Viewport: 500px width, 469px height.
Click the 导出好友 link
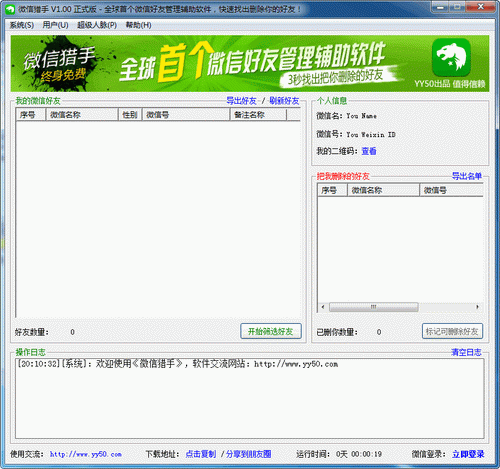[x=241, y=100]
